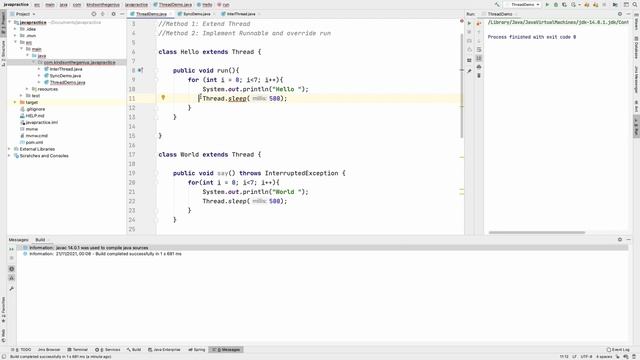640x360 pixels.
Task: Open the Database side tool window
Action: (x=636, y=47)
